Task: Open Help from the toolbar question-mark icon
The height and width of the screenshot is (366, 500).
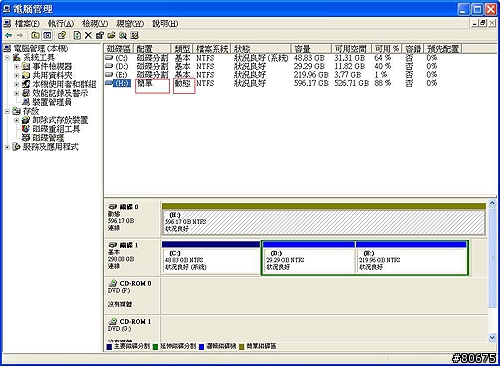Action: [x=62, y=35]
